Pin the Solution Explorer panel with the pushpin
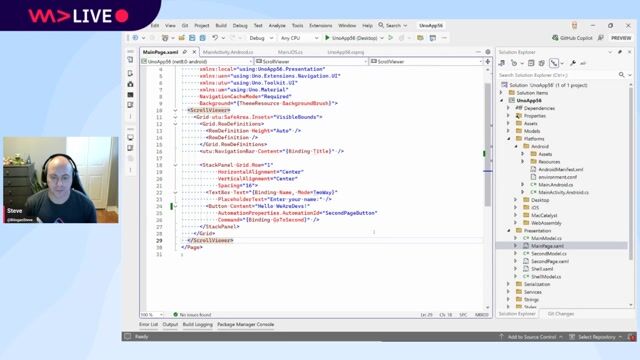Image resolution: width=640 pixels, height=360 pixels. coord(620,52)
